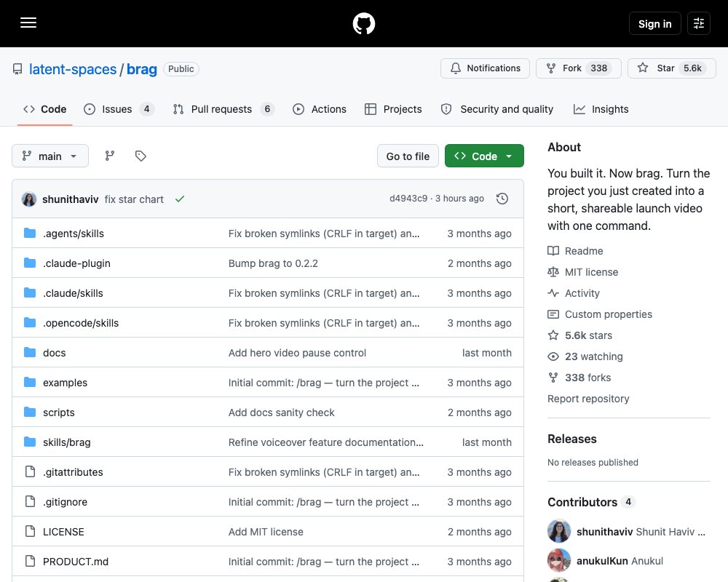Click Go to file search field
Screen dimensions: 728x582
408,156
